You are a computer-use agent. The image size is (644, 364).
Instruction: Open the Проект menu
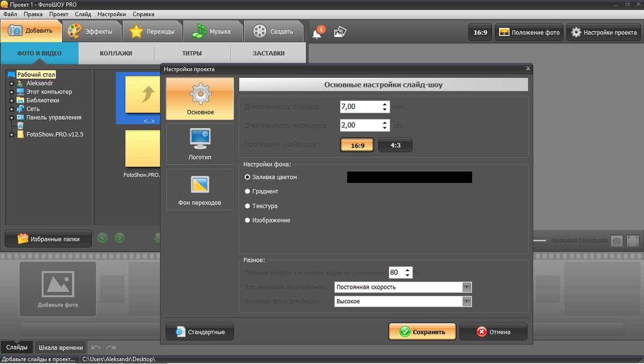coord(58,14)
